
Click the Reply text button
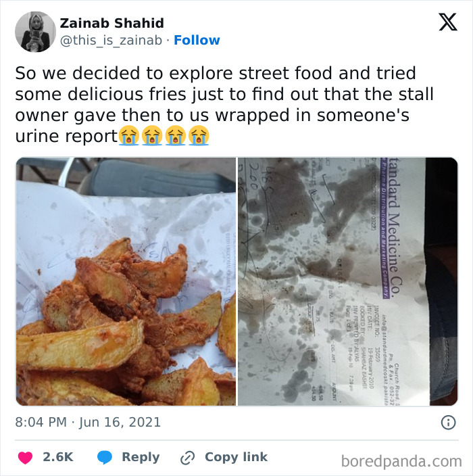pos(141,457)
